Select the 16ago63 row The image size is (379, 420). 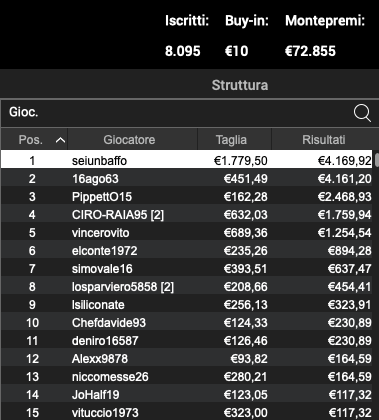tap(187, 179)
